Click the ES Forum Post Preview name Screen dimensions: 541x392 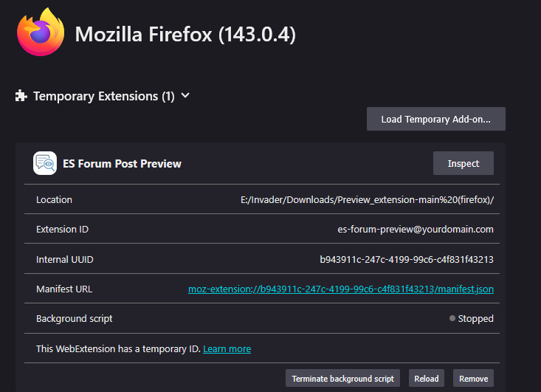click(122, 163)
